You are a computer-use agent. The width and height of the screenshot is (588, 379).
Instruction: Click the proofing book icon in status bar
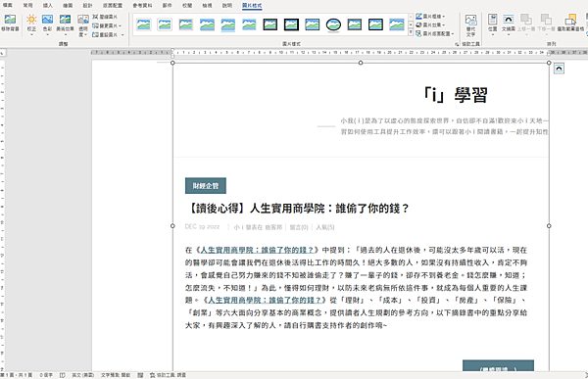[x=63, y=375]
